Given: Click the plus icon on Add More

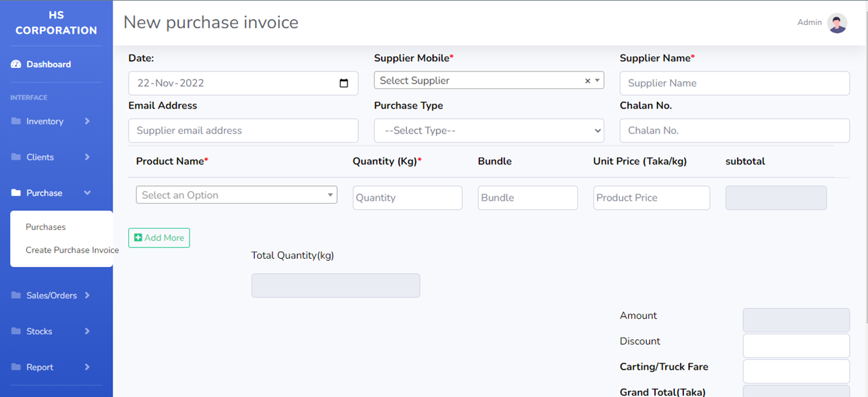Looking at the screenshot, I should [138, 238].
